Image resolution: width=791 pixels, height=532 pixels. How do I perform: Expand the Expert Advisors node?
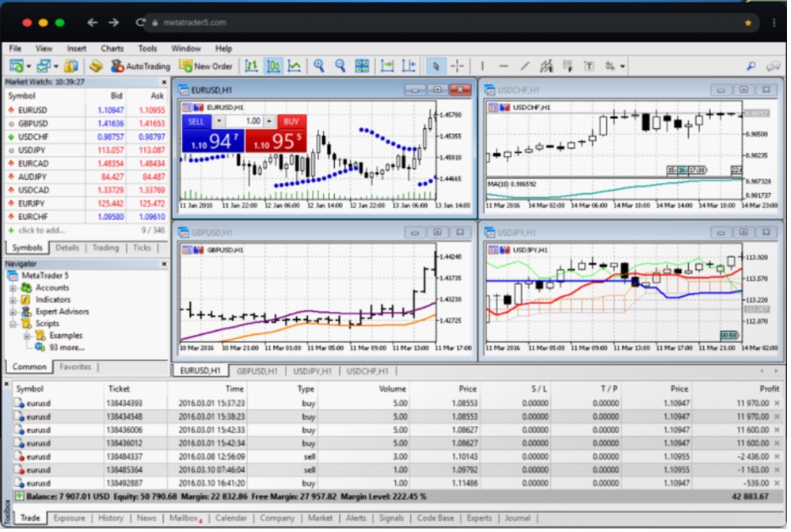click(13, 312)
